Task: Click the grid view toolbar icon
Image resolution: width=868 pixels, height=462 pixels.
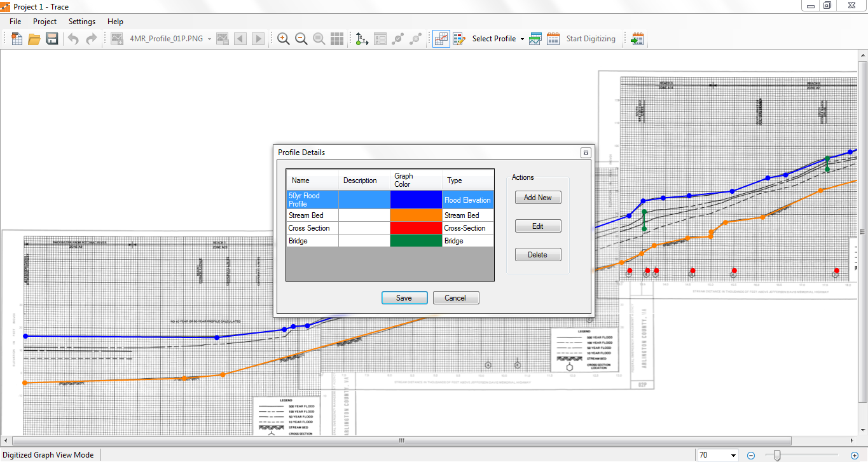Action: point(337,39)
